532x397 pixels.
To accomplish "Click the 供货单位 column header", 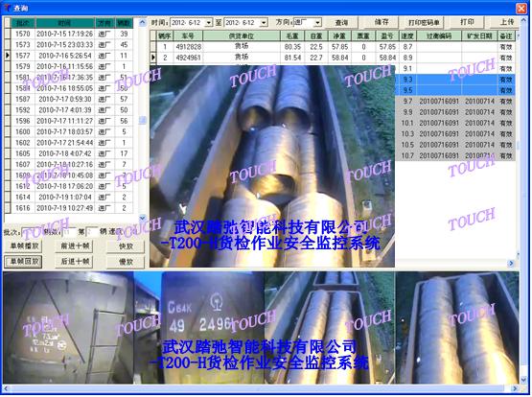I will coord(242,35).
